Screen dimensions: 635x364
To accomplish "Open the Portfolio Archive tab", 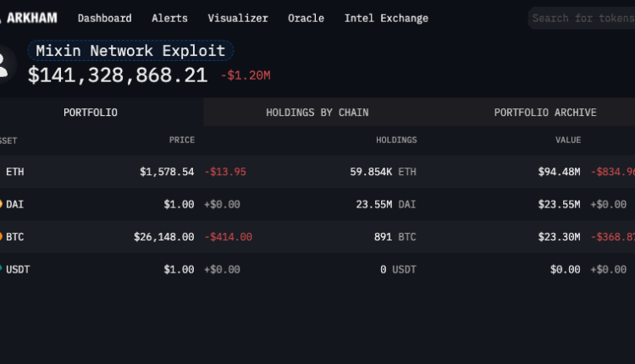I will 545,113.
